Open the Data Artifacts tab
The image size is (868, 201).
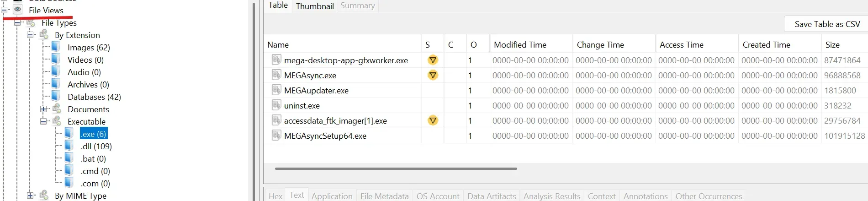coord(492,196)
